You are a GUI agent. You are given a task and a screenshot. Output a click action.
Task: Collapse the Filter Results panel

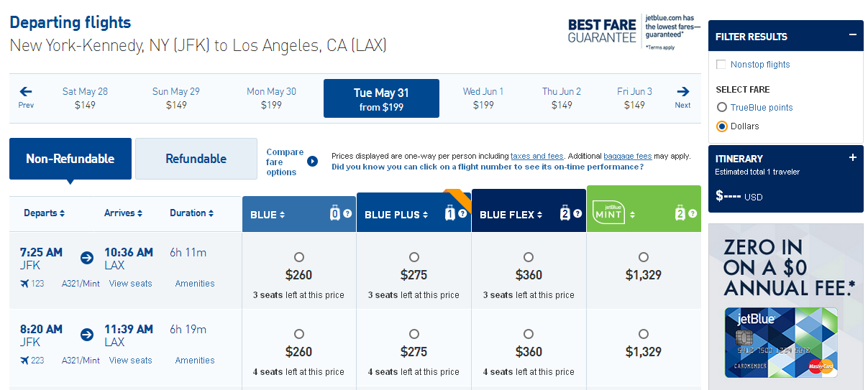pyautogui.click(x=853, y=35)
